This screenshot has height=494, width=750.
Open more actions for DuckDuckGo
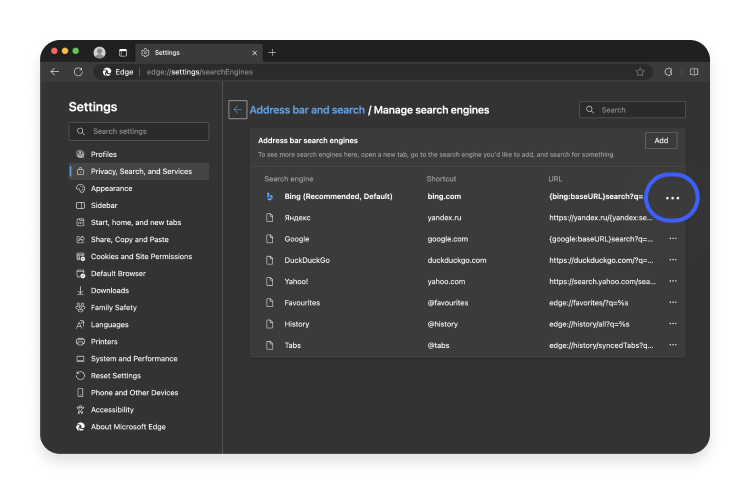point(673,260)
